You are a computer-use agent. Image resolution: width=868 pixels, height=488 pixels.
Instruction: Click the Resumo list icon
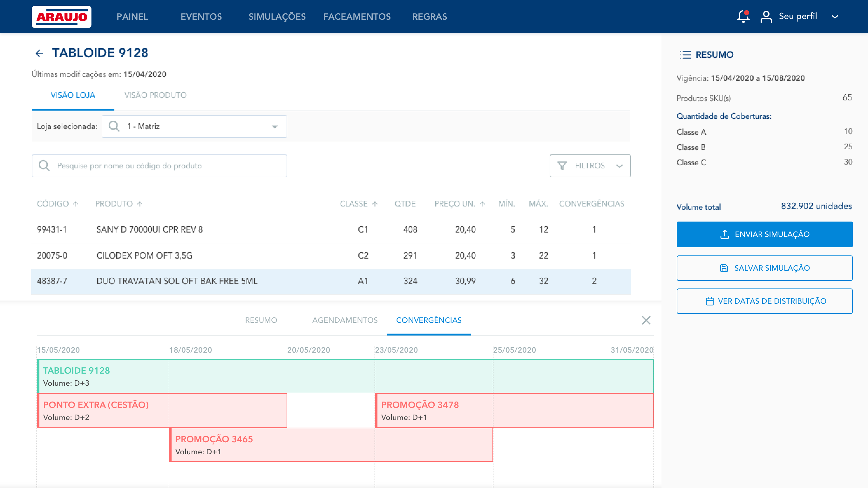[x=685, y=55]
